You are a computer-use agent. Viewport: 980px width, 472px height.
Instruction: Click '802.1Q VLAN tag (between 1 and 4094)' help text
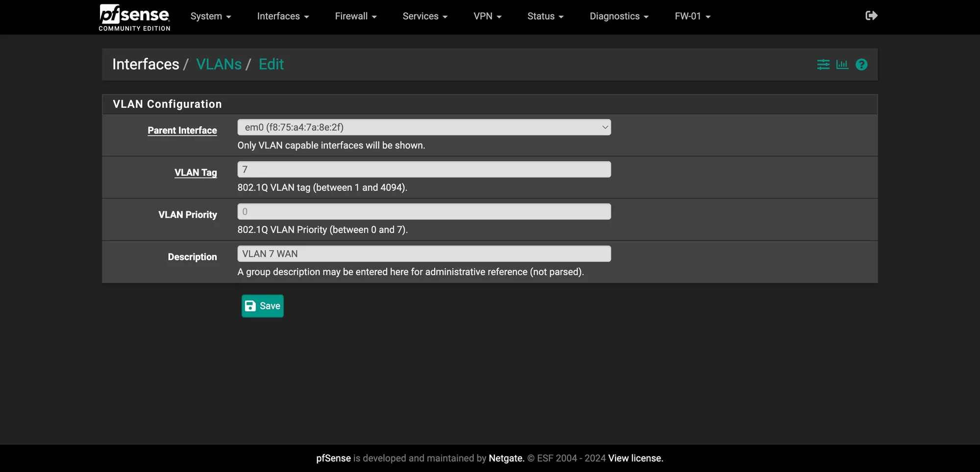click(322, 188)
